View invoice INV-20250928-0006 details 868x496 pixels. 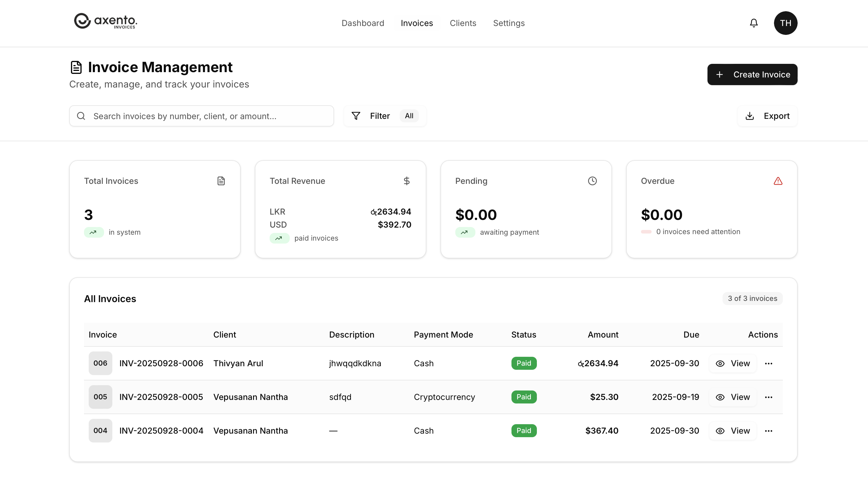click(733, 364)
